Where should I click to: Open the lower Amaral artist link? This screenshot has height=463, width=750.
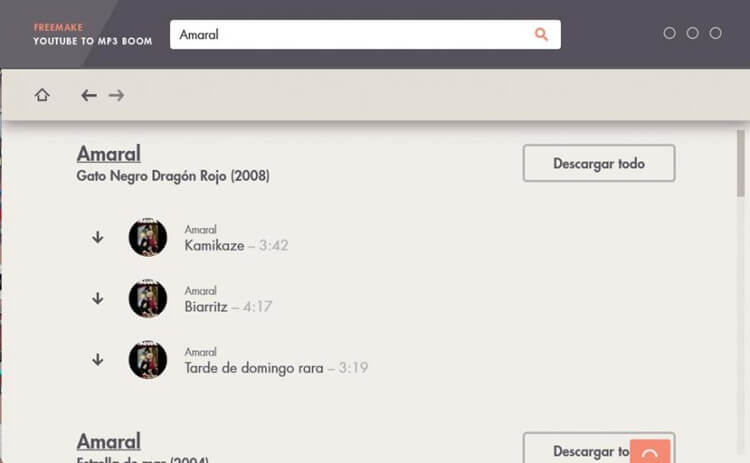coord(109,441)
